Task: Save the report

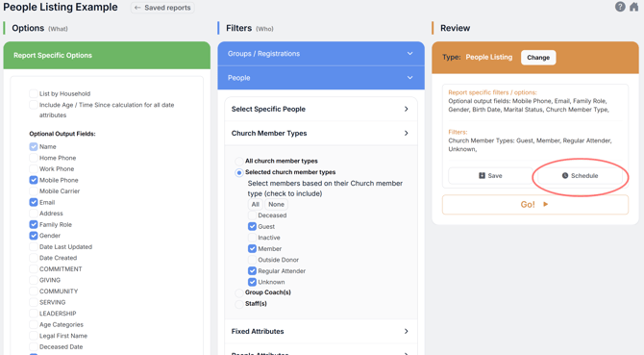Action: [x=490, y=175]
